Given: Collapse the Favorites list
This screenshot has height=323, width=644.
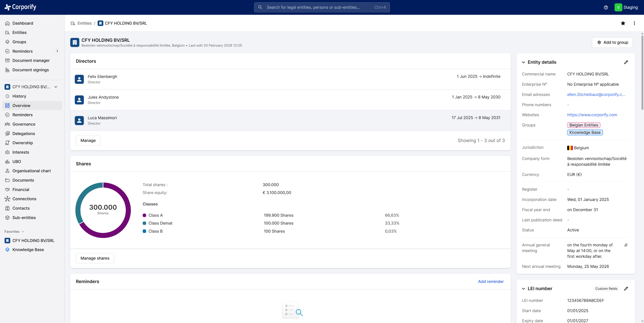Looking at the screenshot, I should point(23,231).
